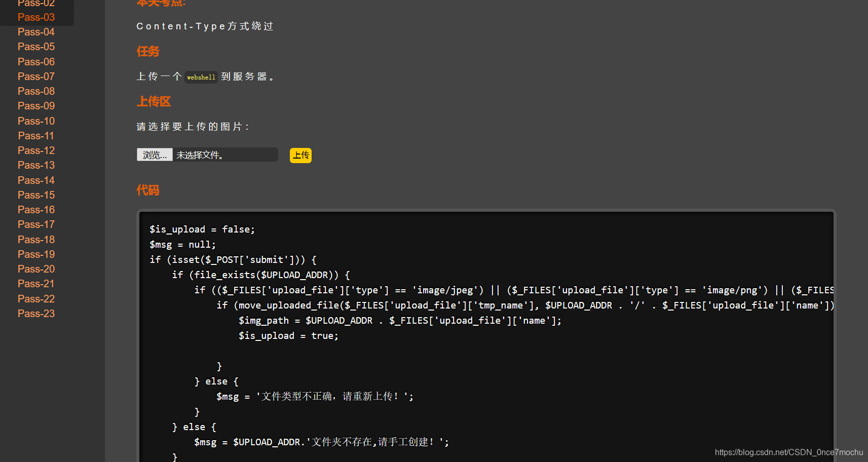
Task: Choose Pass-08 in the sidebar
Action: click(x=36, y=91)
